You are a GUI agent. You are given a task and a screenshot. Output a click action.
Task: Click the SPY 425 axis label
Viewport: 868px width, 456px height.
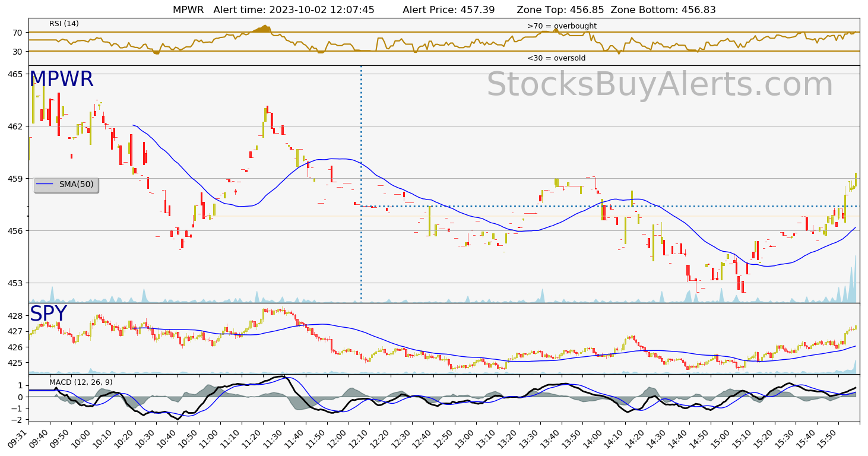(15, 363)
